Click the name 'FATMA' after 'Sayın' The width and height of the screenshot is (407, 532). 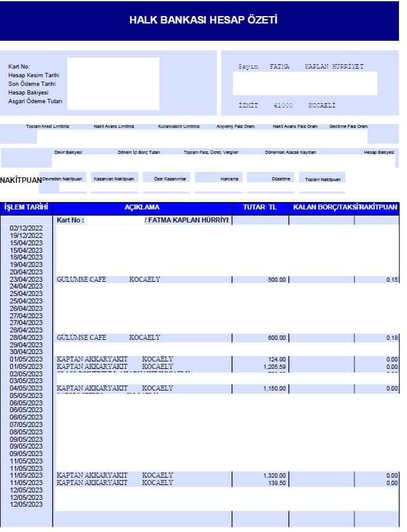pyautogui.click(x=280, y=67)
